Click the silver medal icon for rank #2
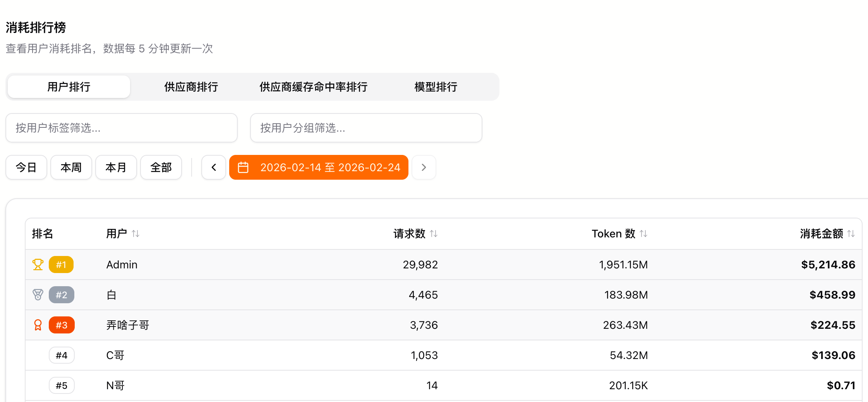 point(38,295)
